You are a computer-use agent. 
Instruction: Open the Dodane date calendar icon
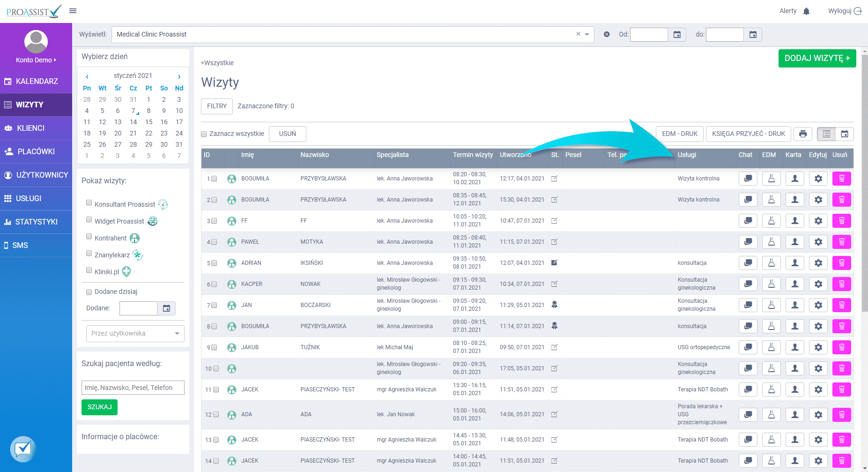[x=166, y=308]
